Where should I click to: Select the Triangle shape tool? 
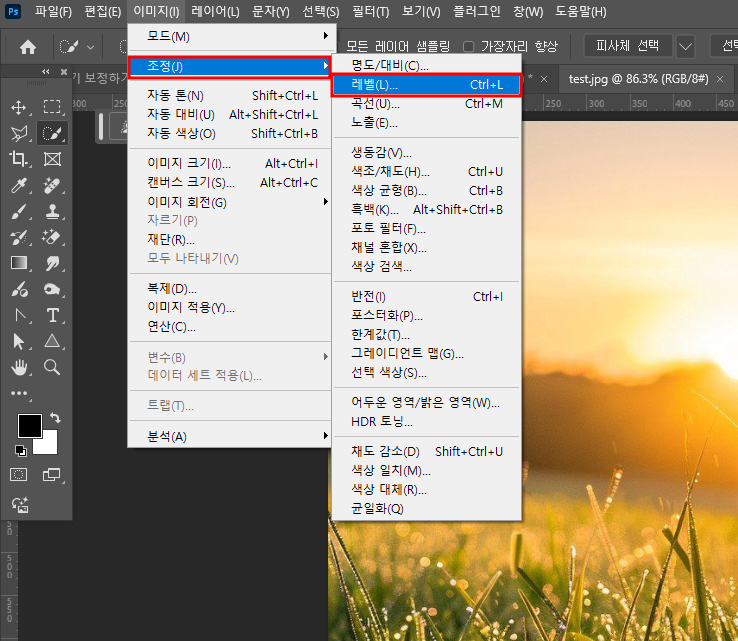[x=52, y=341]
